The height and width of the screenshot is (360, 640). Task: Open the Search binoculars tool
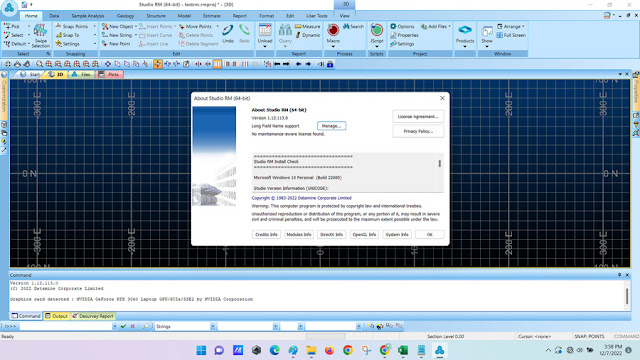click(353, 26)
